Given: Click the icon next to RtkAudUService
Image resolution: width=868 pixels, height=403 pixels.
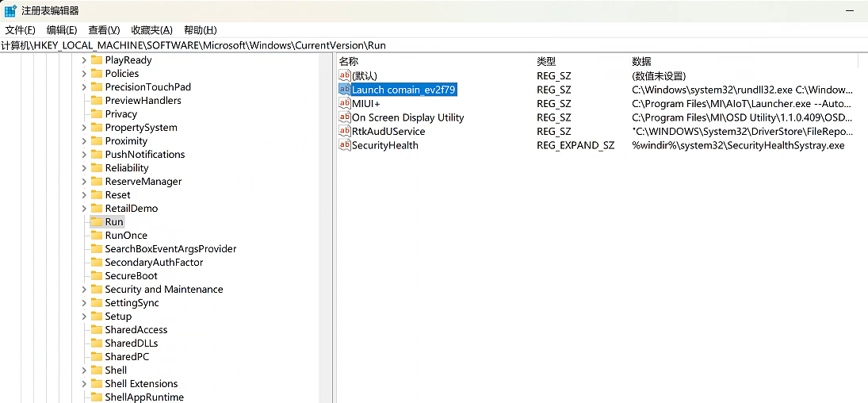Looking at the screenshot, I should pyautogui.click(x=344, y=131).
